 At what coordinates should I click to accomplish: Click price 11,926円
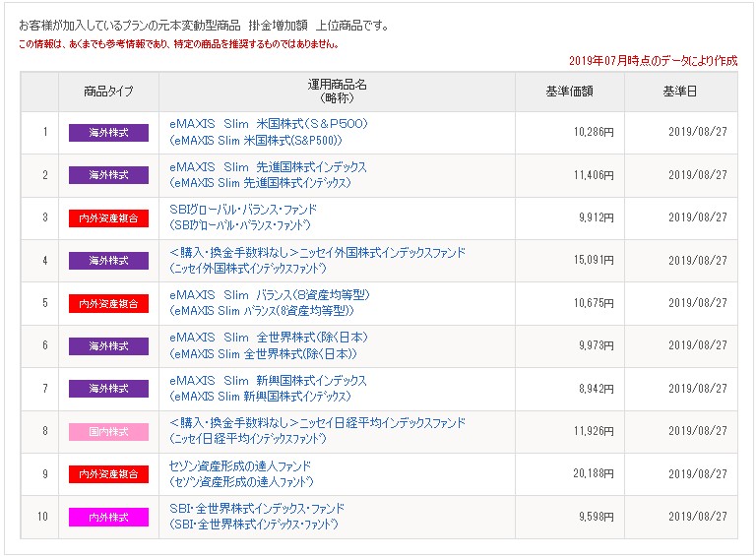(594, 431)
